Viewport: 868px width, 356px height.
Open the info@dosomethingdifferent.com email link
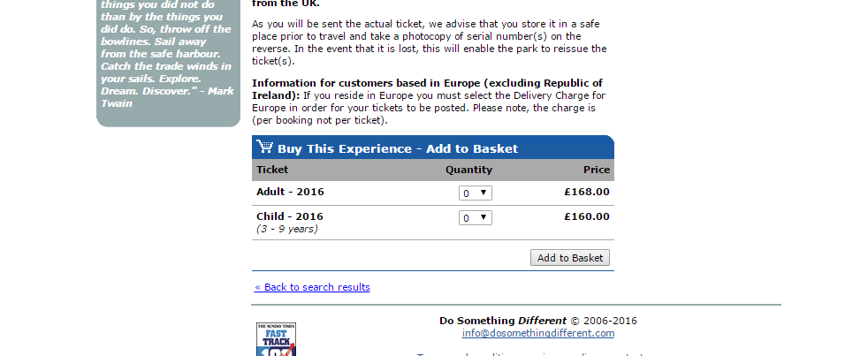pos(537,333)
